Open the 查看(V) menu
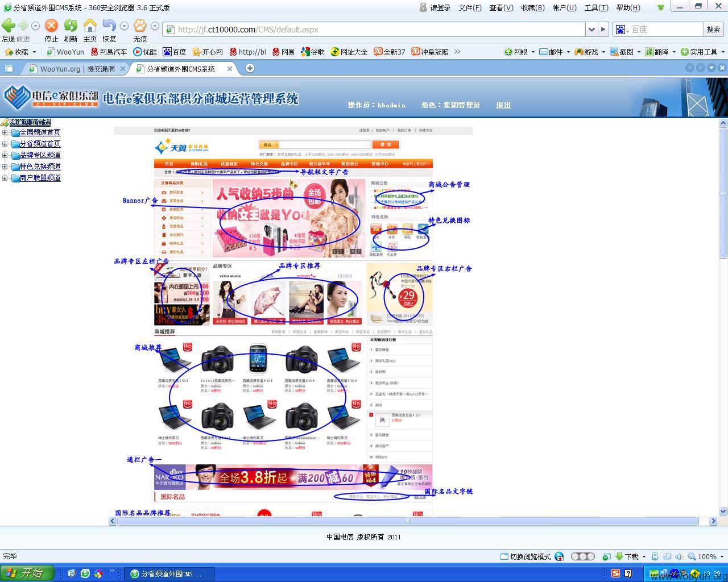Image resolution: width=728 pixels, height=582 pixels. (x=501, y=7)
